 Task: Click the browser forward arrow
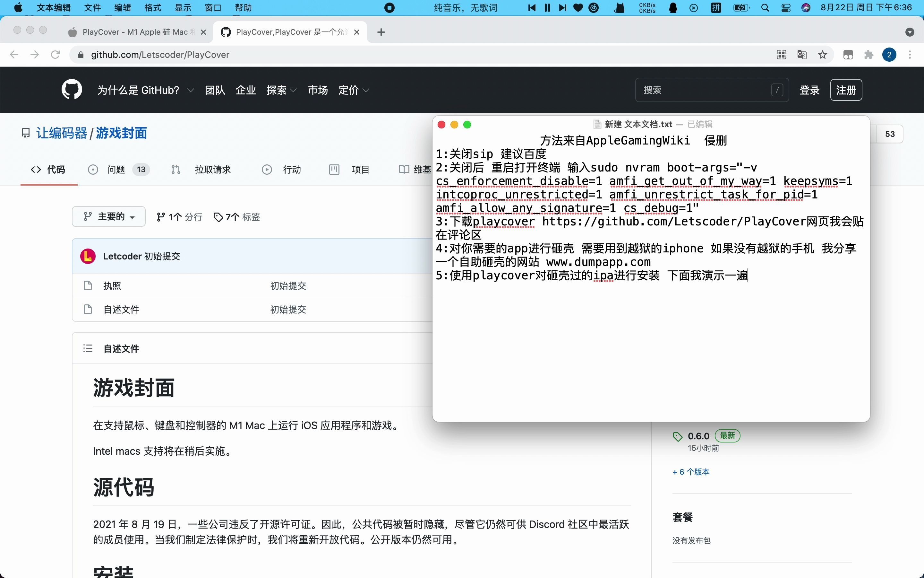(x=35, y=55)
